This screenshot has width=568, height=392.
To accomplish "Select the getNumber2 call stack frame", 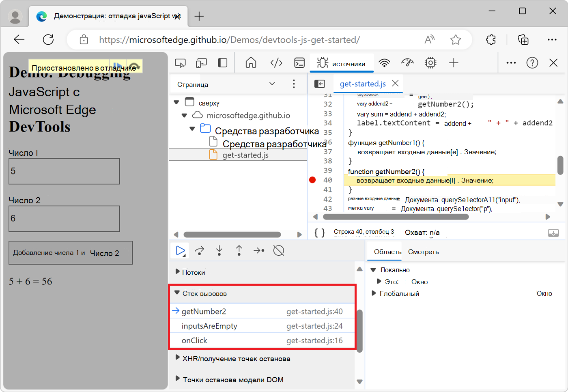I will point(262,311).
